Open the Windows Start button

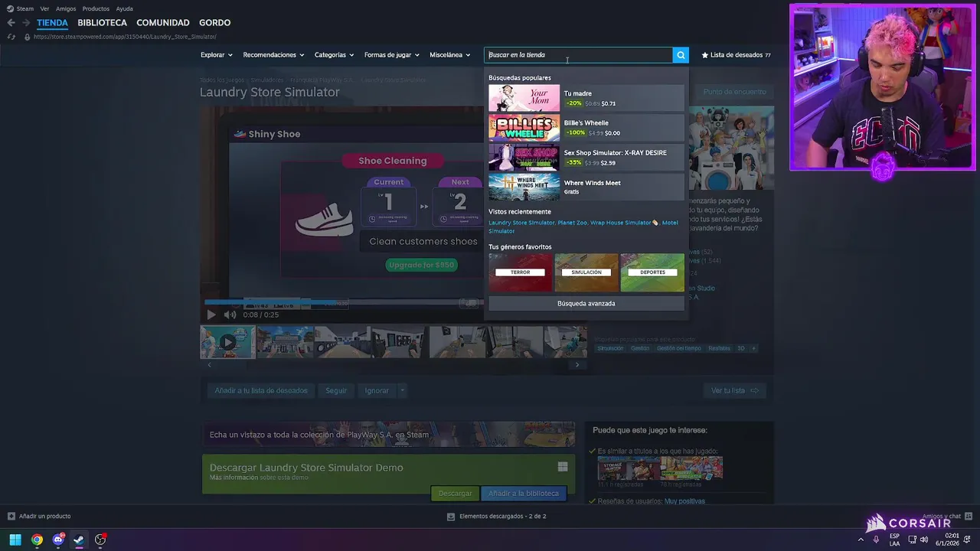point(15,540)
